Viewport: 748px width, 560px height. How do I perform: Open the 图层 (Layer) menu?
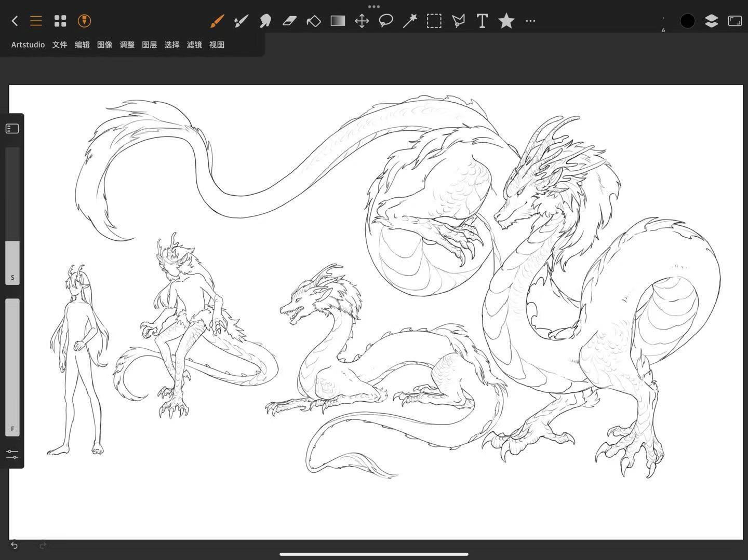pyautogui.click(x=150, y=45)
